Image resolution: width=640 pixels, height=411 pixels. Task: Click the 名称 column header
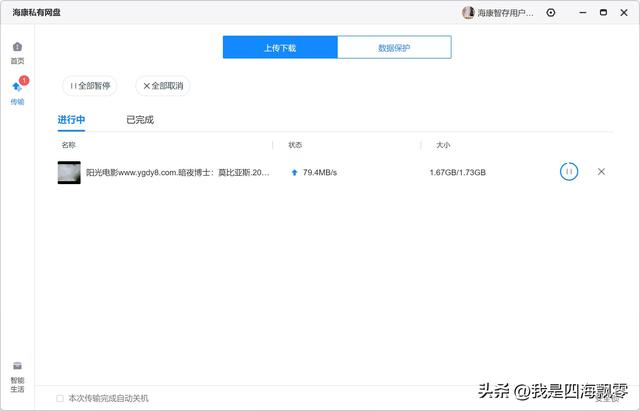click(69, 145)
